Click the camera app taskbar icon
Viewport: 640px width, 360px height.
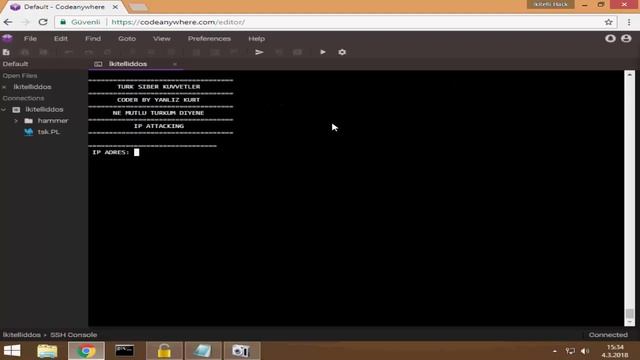(241, 351)
